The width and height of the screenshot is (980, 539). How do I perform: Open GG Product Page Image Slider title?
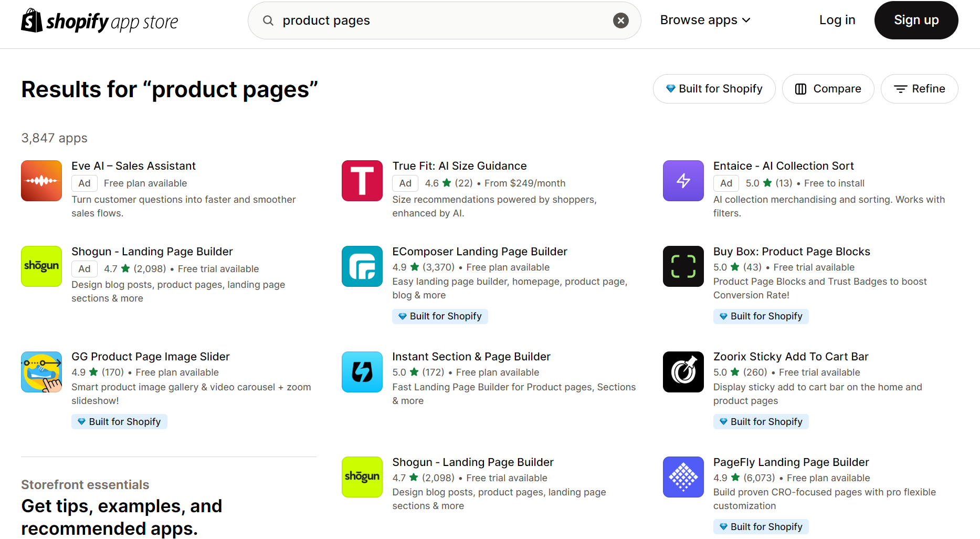pyautogui.click(x=151, y=357)
